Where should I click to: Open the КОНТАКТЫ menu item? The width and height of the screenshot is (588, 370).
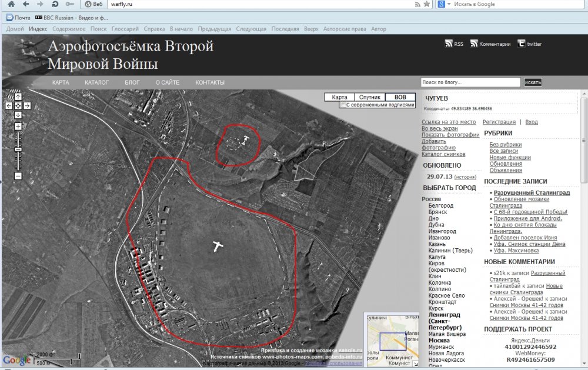[210, 82]
